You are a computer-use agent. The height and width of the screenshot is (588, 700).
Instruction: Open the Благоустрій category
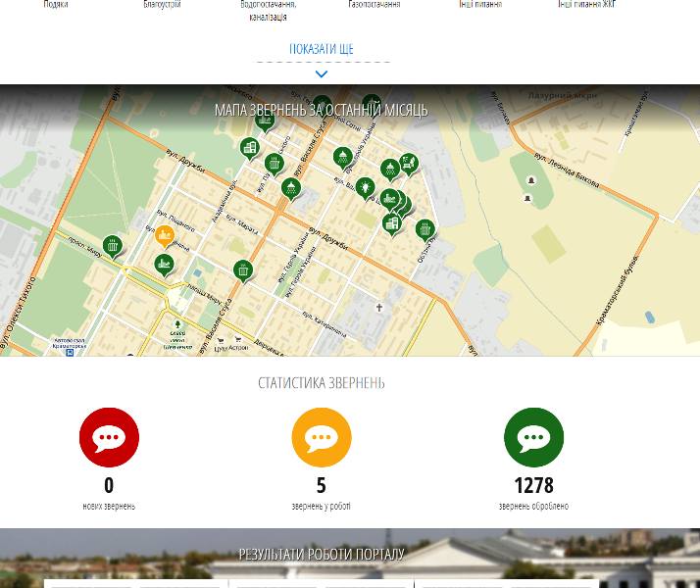162,5
